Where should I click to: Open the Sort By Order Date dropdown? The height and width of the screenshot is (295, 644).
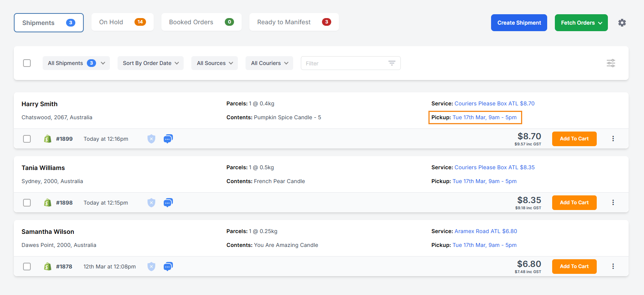(150, 63)
